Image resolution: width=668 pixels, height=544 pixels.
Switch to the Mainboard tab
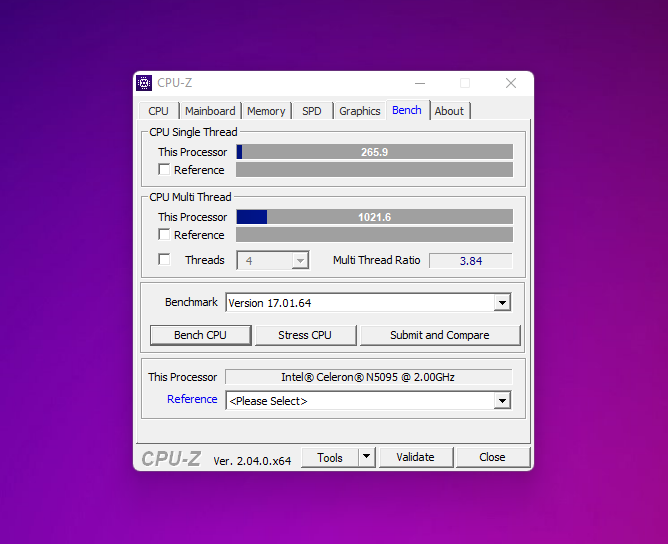click(210, 111)
